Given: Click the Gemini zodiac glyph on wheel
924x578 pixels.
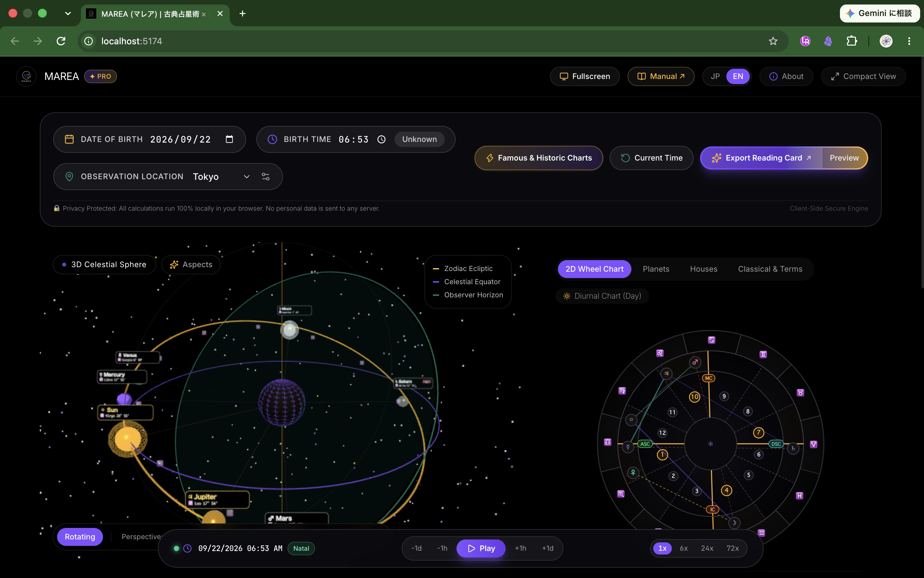Looking at the screenshot, I should (x=763, y=355).
